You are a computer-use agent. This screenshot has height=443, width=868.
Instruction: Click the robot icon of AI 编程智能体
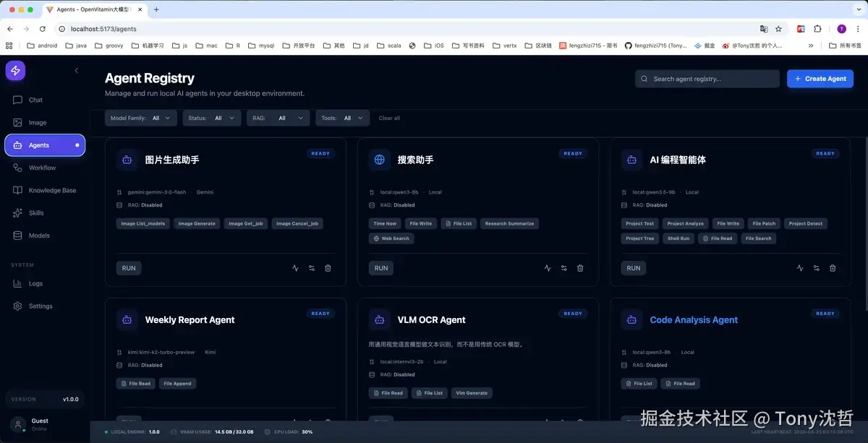[x=632, y=160]
